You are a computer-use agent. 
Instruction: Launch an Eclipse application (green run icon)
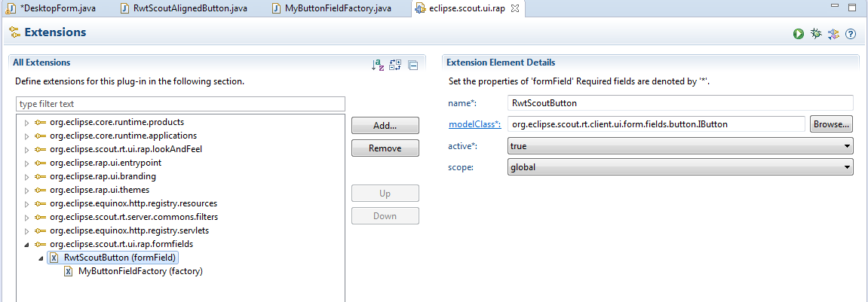pyautogui.click(x=798, y=35)
